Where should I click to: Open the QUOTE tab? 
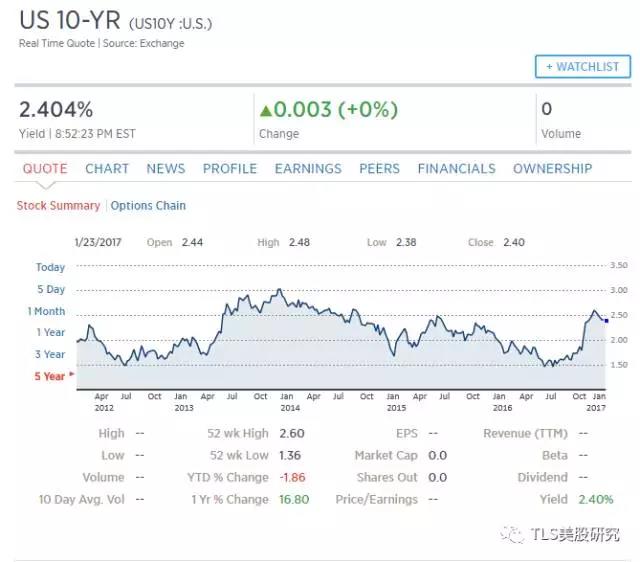(45, 169)
